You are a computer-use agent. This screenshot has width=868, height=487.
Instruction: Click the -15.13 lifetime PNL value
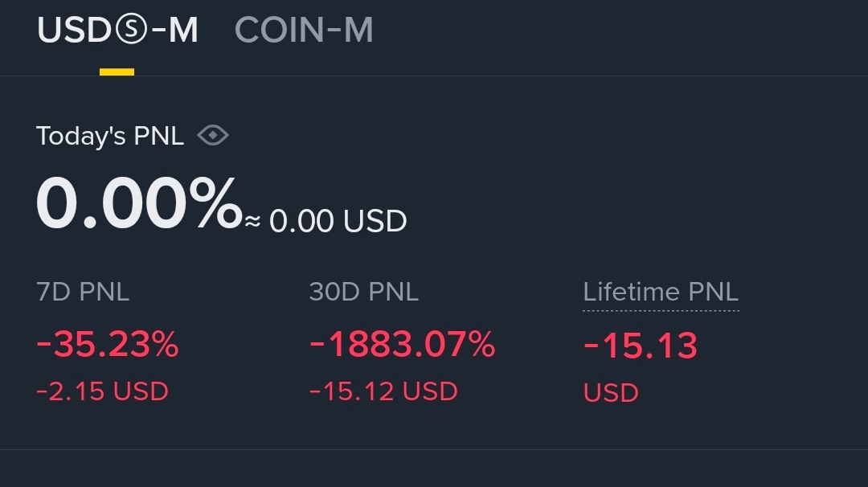[641, 346]
